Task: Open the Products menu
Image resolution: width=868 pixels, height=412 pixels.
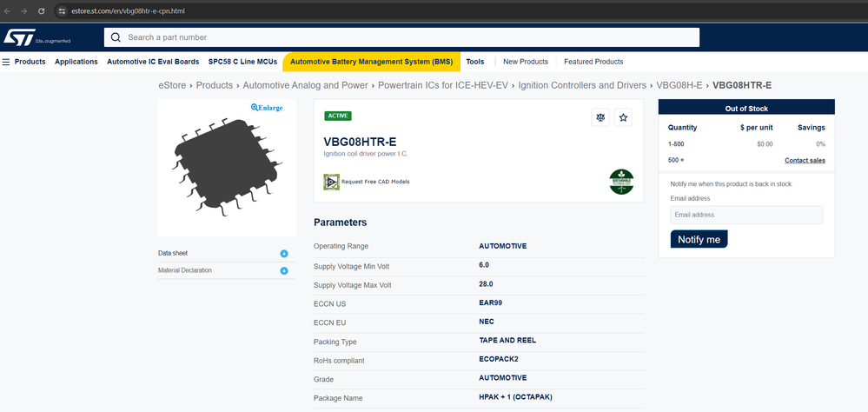Action: coord(30,62)
